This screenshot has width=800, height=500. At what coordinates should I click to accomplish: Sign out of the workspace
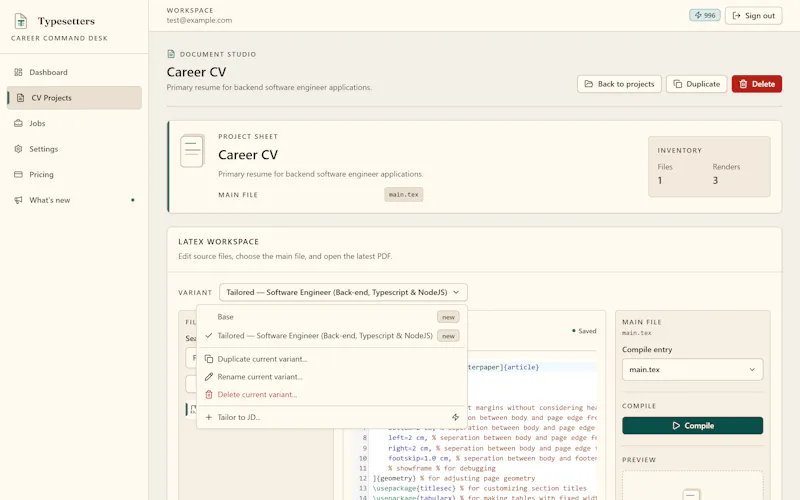(754, 15)
